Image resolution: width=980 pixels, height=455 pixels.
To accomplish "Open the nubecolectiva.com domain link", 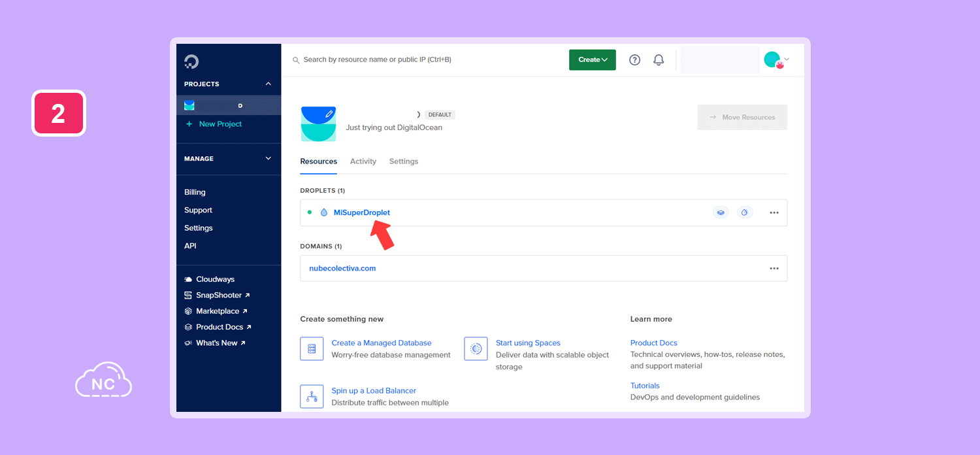I will [x=342, y=268].
